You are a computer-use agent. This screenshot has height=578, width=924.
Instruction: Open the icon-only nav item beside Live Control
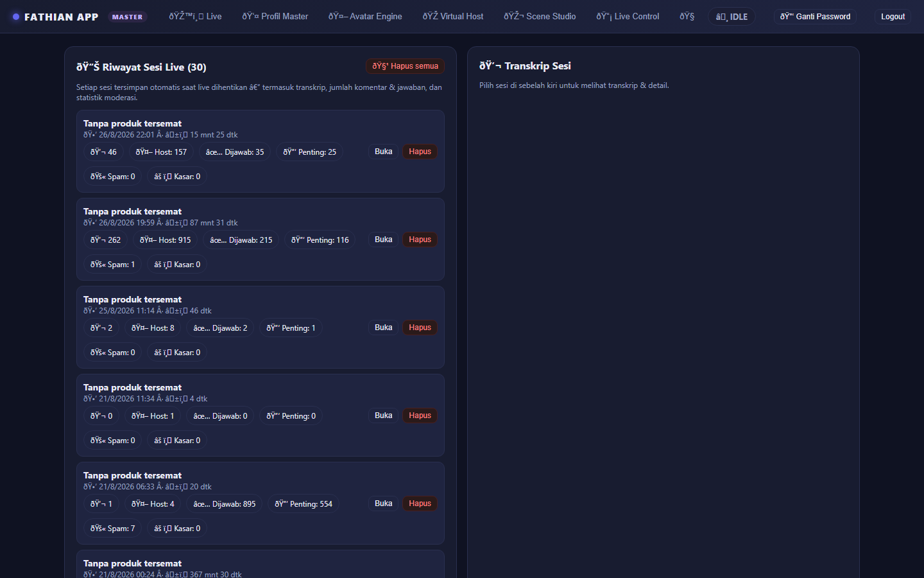tap(687, 17)
